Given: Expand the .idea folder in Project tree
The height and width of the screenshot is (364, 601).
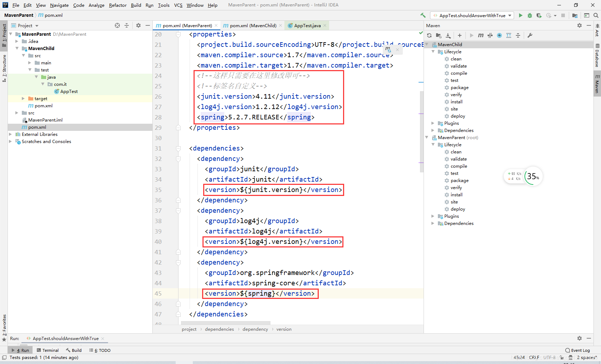Looking at the screenshot, I should click(17, 41).
